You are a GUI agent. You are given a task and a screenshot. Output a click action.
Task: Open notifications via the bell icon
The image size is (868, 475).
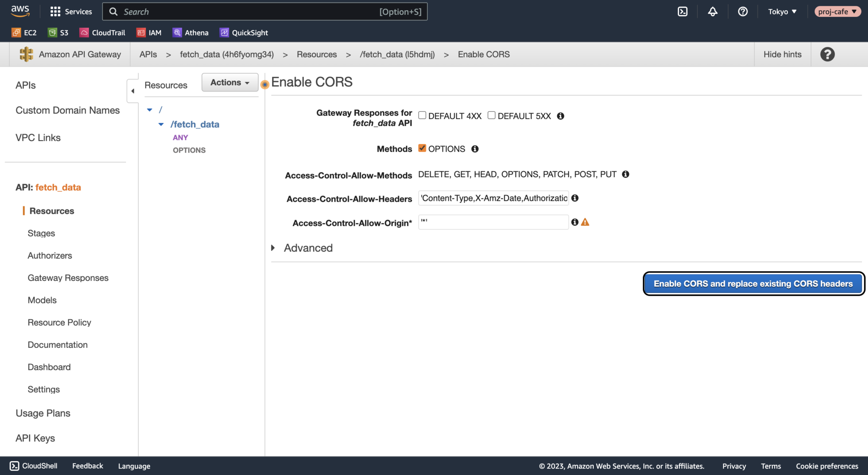point(712,11)
